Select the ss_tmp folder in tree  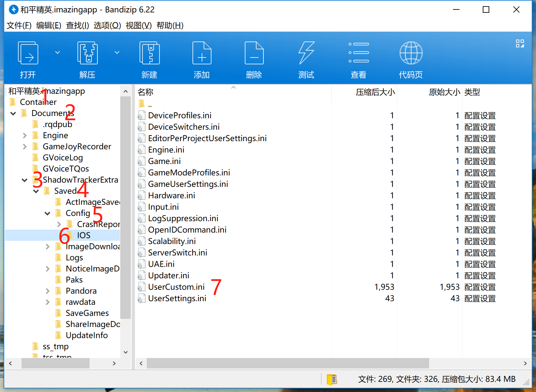coord(56,347)
